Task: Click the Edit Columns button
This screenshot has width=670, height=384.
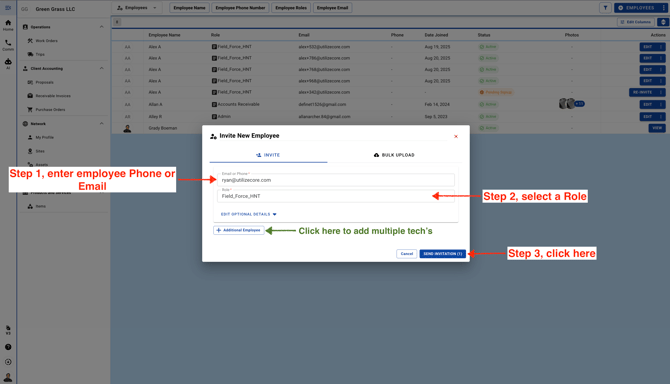Action: coord(636,22)
